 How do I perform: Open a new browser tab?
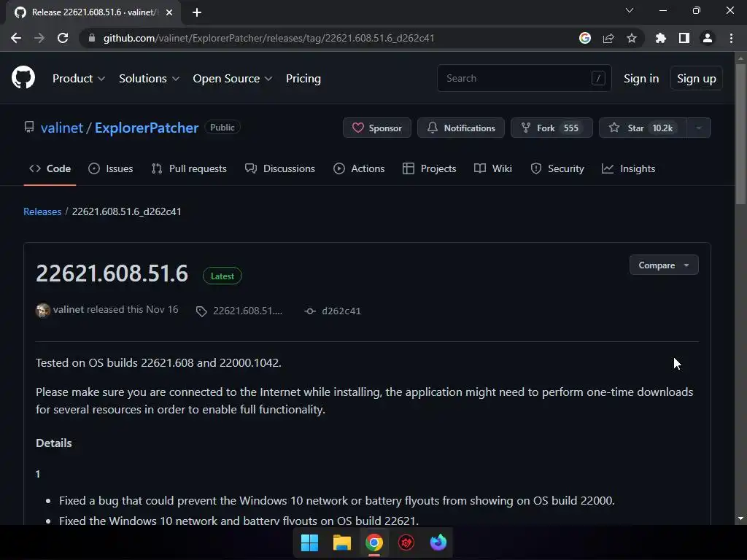coord(197,12)
